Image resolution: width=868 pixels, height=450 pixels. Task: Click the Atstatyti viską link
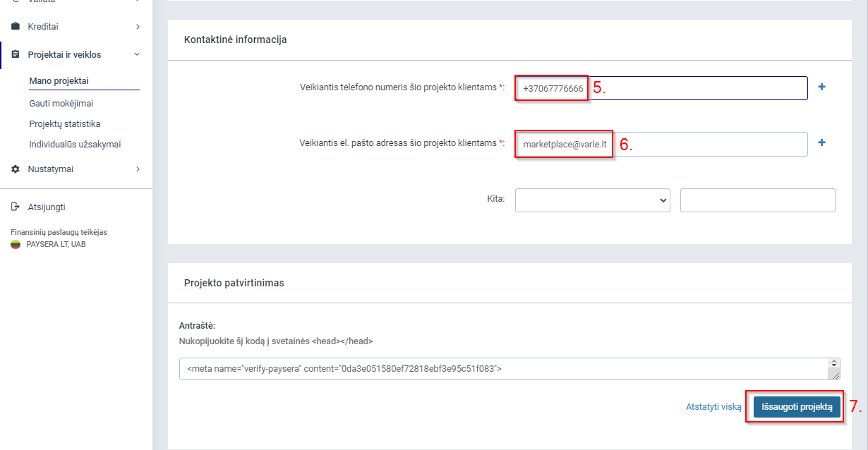(x=713, y=407)
